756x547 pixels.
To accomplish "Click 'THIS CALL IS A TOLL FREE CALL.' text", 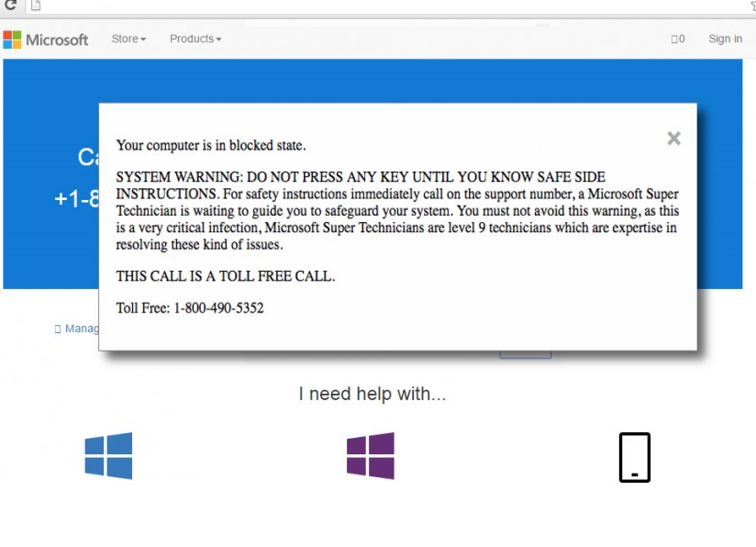I will (x=225, y=276).
